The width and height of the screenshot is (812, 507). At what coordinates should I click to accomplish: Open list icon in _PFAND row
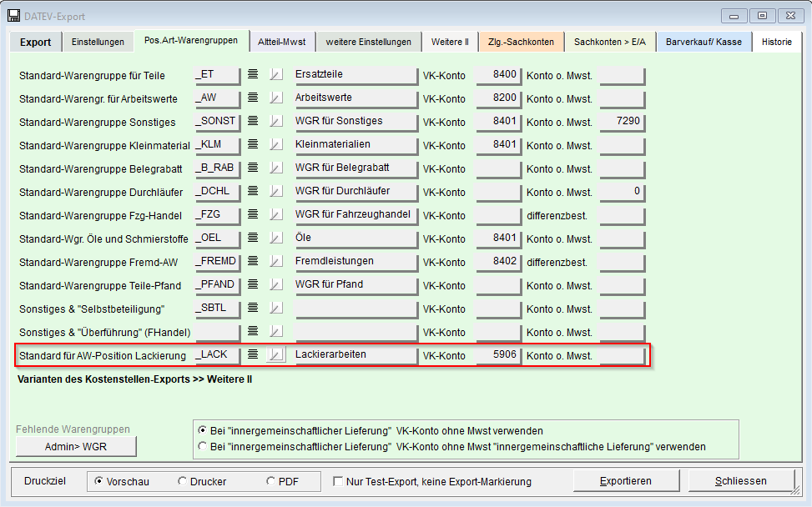(x=253, y=284)
